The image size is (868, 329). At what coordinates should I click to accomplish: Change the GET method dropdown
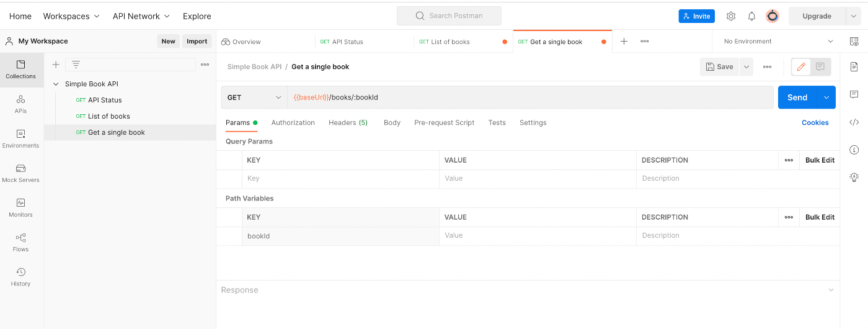tap(254, 97)
